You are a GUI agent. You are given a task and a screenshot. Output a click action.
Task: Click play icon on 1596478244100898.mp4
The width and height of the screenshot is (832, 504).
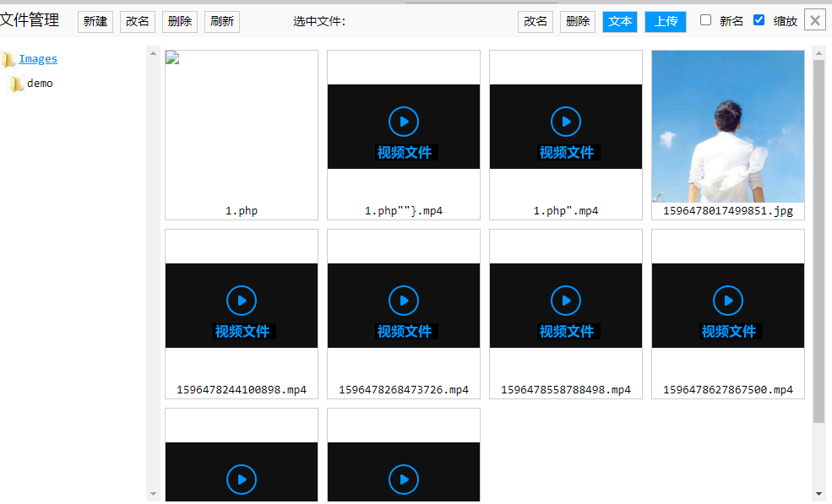pyautogui.click(x=242, y=301)
